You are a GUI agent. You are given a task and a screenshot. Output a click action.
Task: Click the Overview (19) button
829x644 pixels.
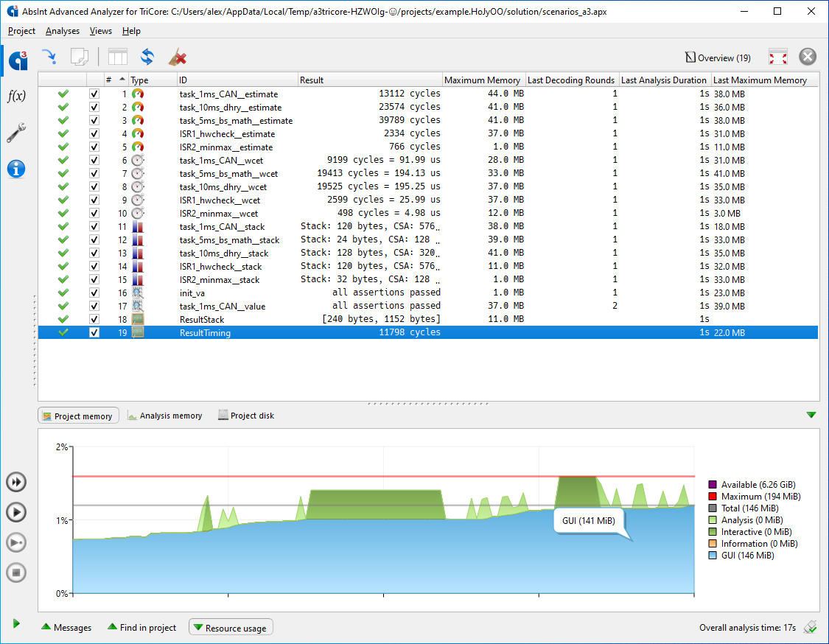[718, 57]
